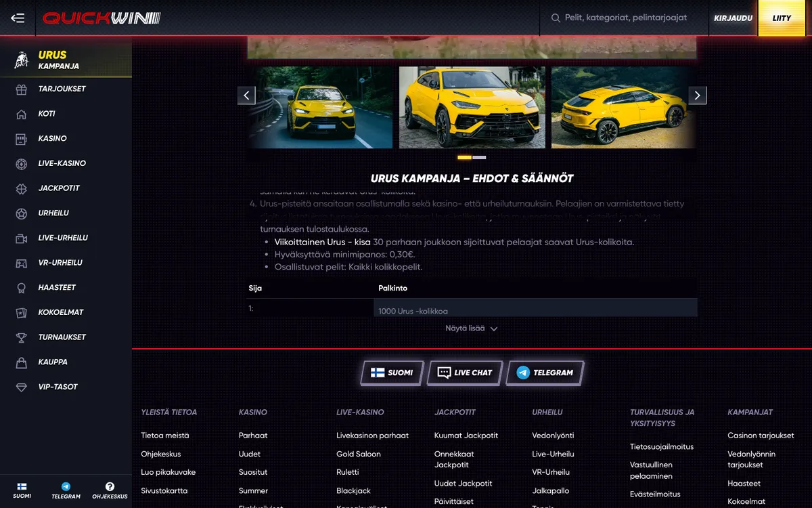Open Suomi language selector in footer
Image resolution: width=812 pixels, height=508 pixels.
[x=392, y=373]
